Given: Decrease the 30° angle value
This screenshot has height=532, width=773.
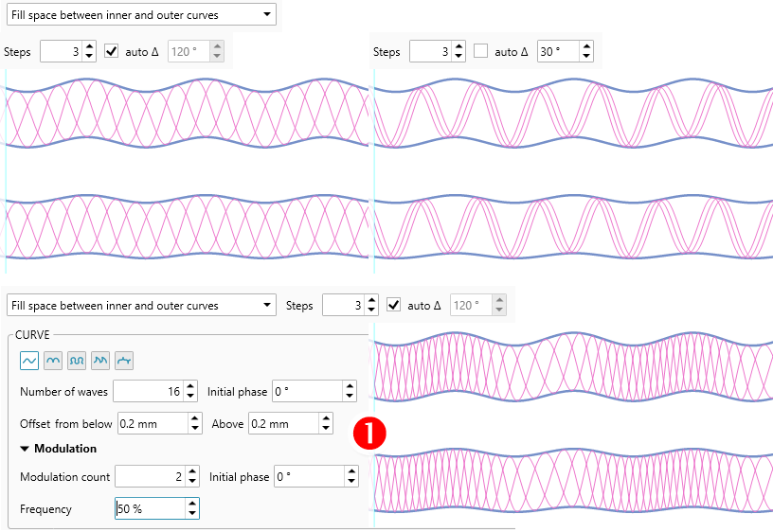Looking at the screenshot, I should pyautogui.click(x=586, y=56).
